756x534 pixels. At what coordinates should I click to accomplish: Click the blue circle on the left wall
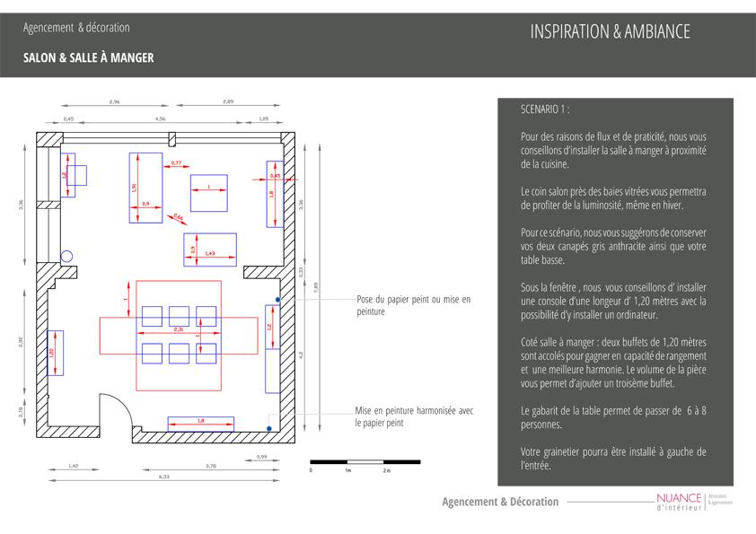66,257
